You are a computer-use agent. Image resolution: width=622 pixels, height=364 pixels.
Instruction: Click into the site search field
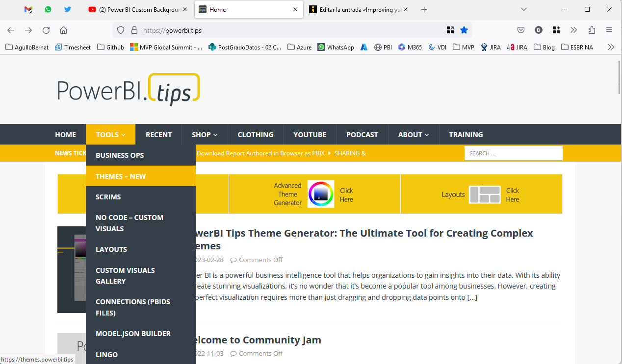pyautogui.click(x=513, y=153)
